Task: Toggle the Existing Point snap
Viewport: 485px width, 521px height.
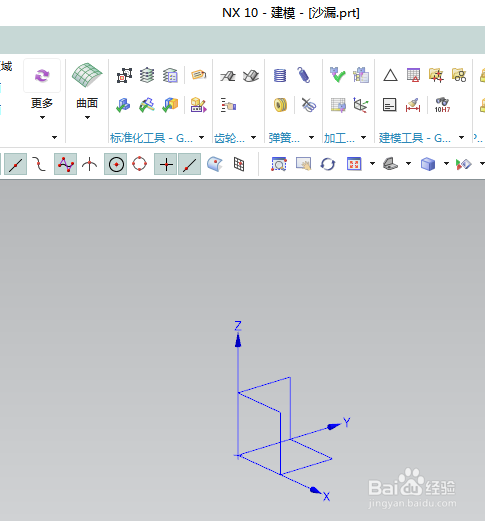Action: click(166, 164)
